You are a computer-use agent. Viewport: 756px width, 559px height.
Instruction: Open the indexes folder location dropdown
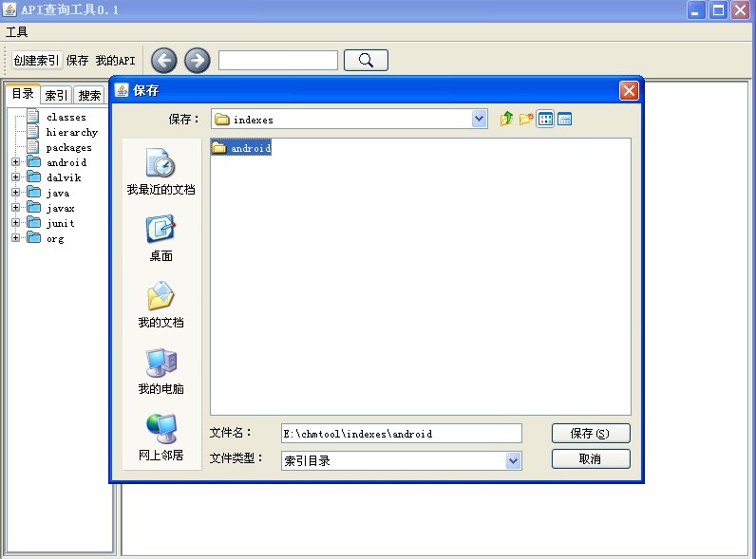tap(479, 119)
